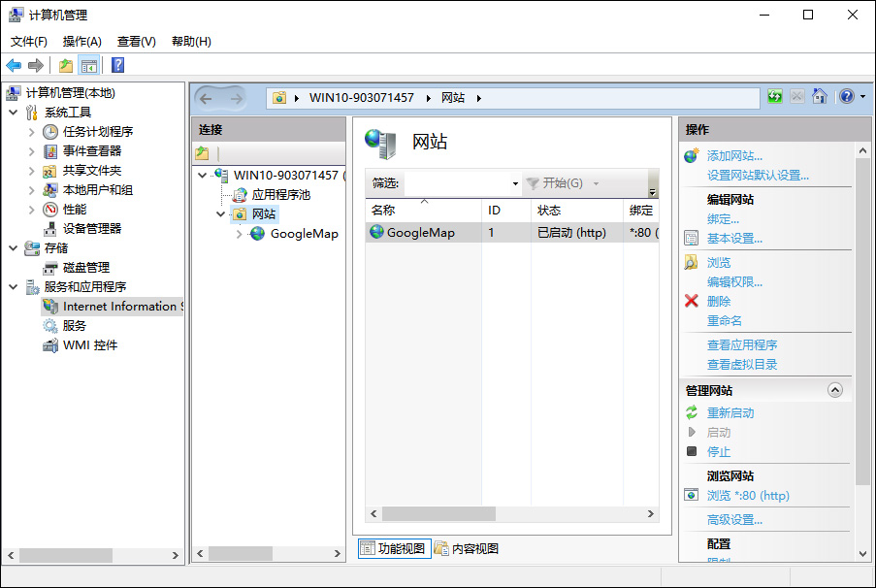Click the Forward arrow in main toolbar
This screenshot has width=876, height=588.
[x=36, y=65]
